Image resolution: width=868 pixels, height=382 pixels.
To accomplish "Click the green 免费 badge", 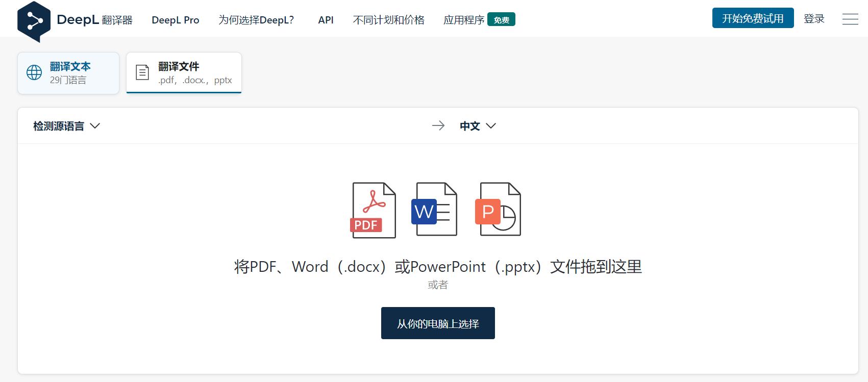I will (x=501, y=20).
